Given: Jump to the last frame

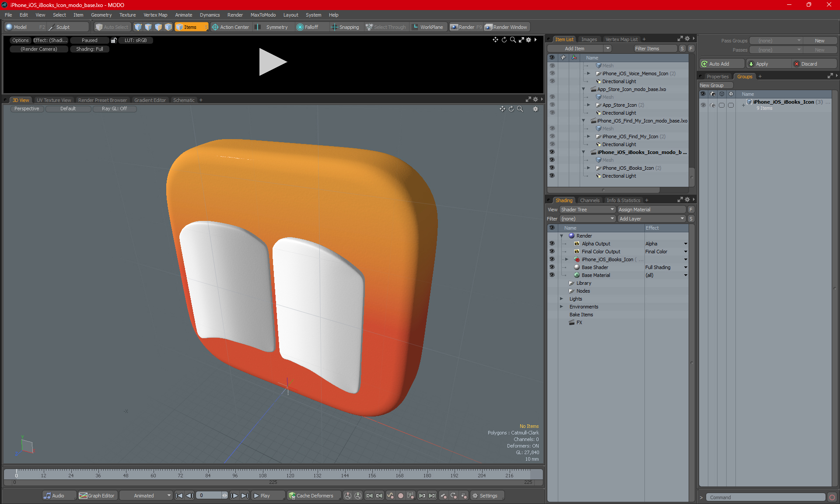Looking at the screenshot, I should point(245,496).
